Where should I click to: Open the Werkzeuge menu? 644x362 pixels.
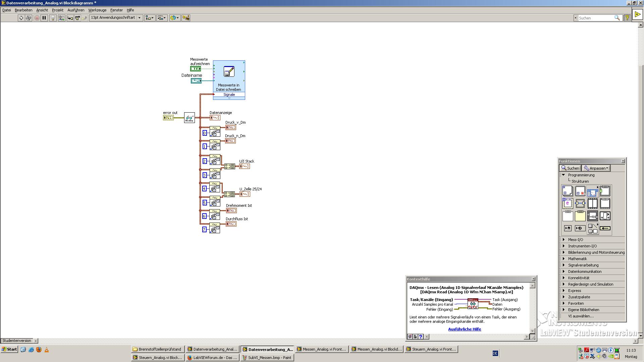(x=97, y=10)
